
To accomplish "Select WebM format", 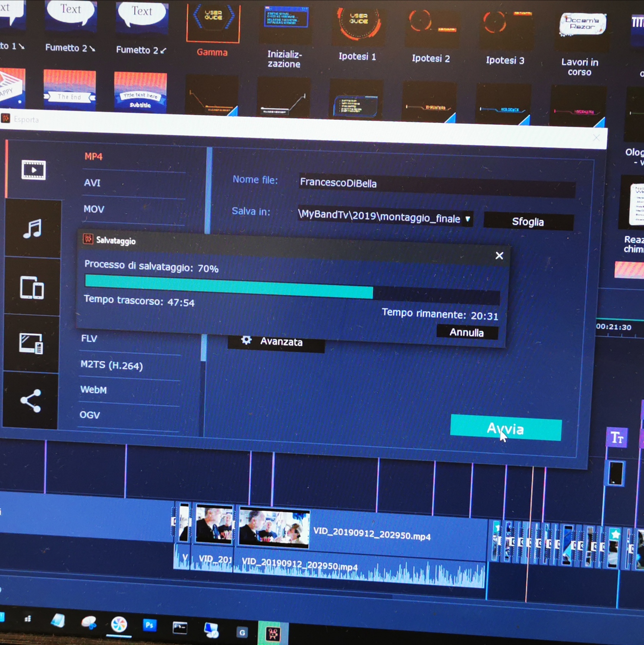I will (93, 389).
